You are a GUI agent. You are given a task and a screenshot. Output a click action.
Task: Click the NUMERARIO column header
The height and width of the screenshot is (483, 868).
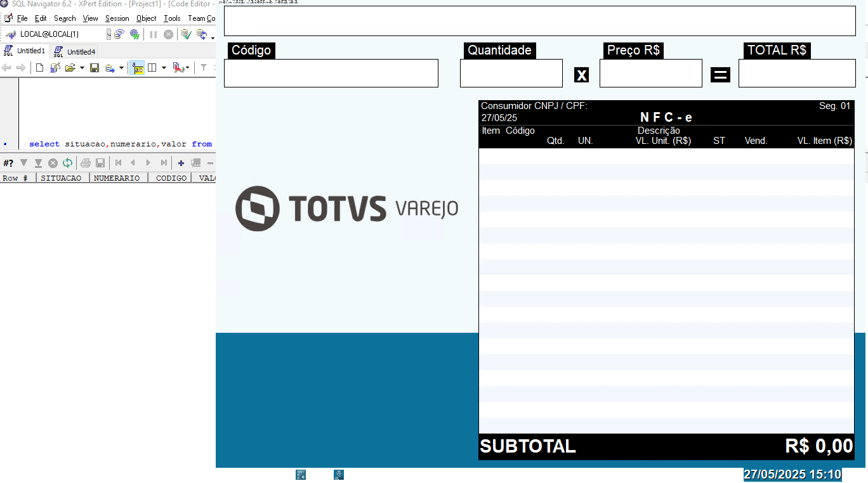pos(119,178)
